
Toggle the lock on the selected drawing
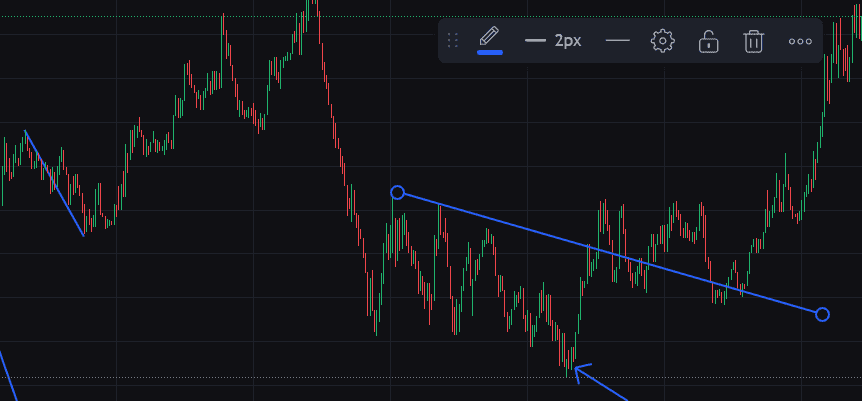(x=708, y=41)
